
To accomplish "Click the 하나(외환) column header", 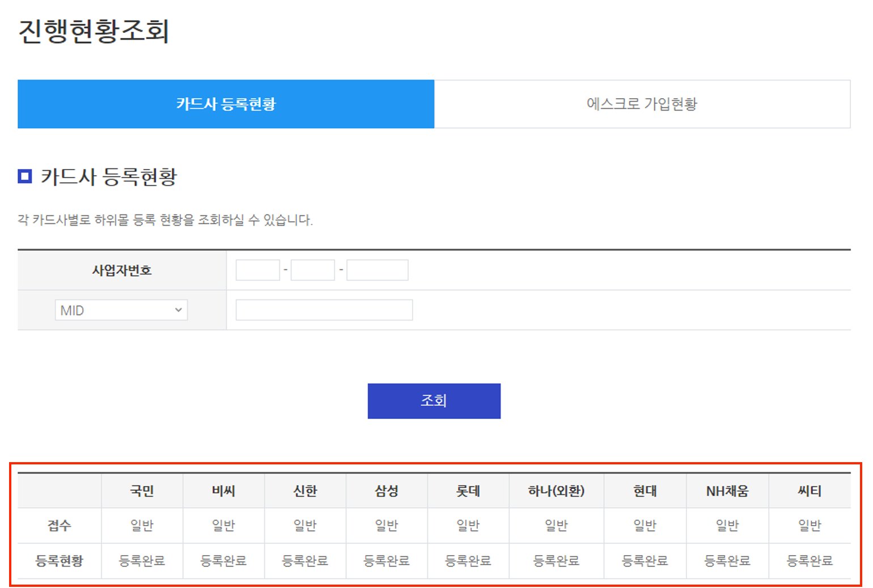I will pyautogui.click(x=556, y=491).
